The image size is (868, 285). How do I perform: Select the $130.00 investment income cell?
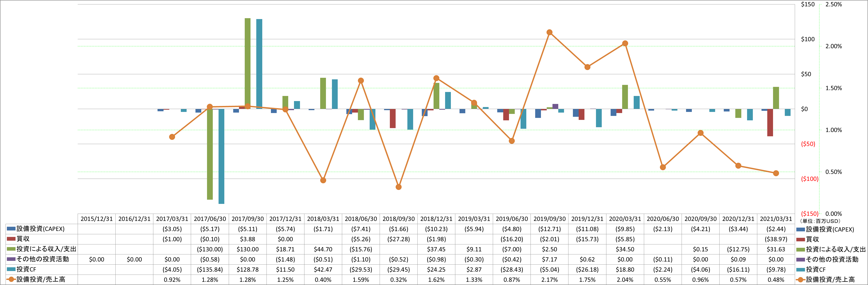248,249
